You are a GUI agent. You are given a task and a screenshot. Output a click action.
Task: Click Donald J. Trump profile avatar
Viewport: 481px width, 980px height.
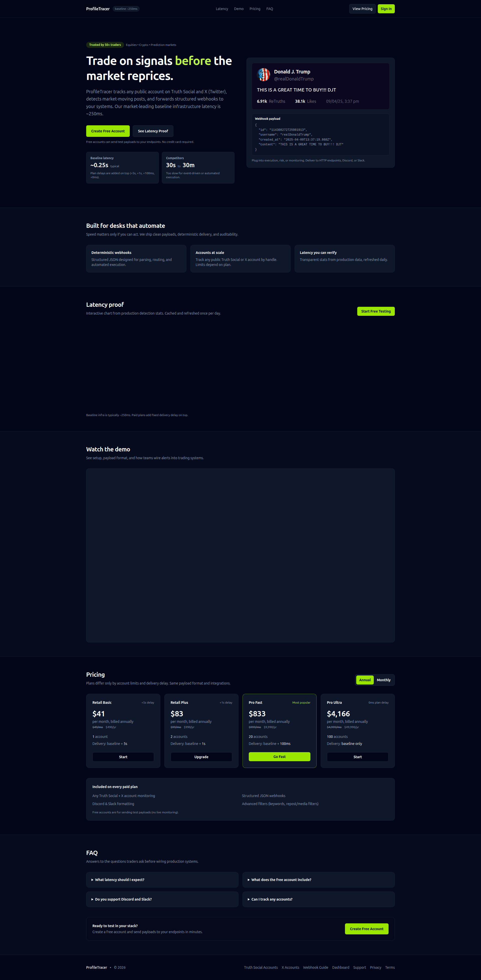[264, 75]
